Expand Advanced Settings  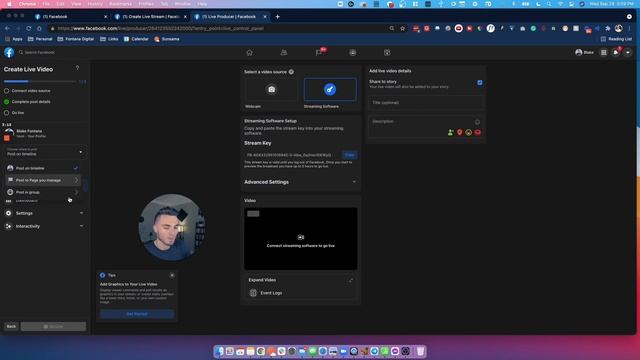(300, 182)
